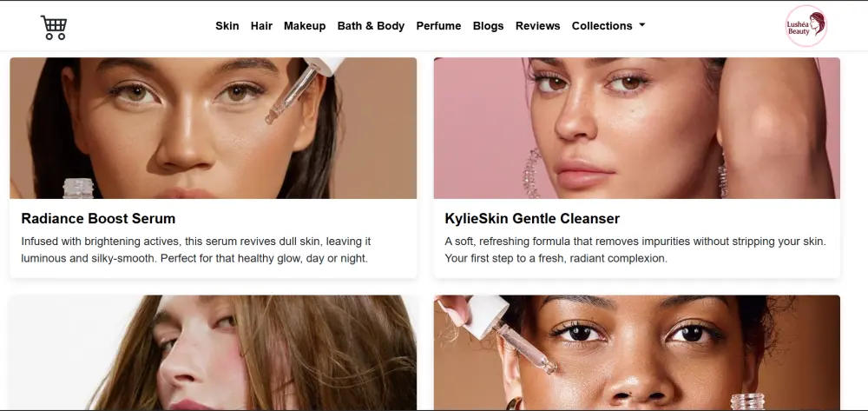Select the Radiance Boost Serum description text

pos(196,249)
